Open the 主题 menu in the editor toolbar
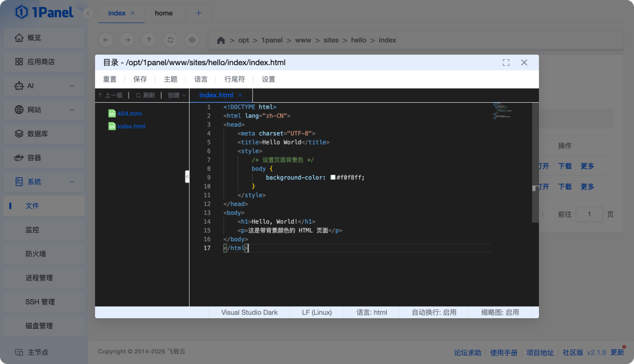The width and height of the screenshot is (634, 364). [170, 79]
